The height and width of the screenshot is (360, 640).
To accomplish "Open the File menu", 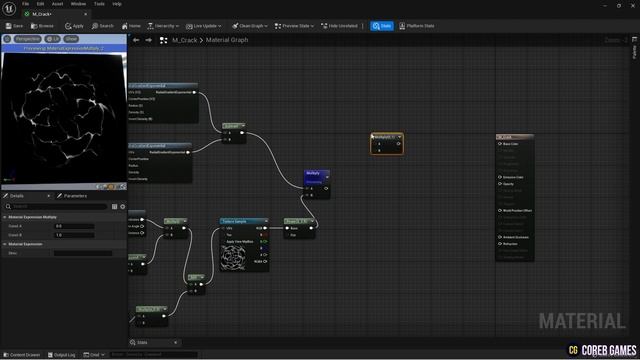I will tap(25, 4).
